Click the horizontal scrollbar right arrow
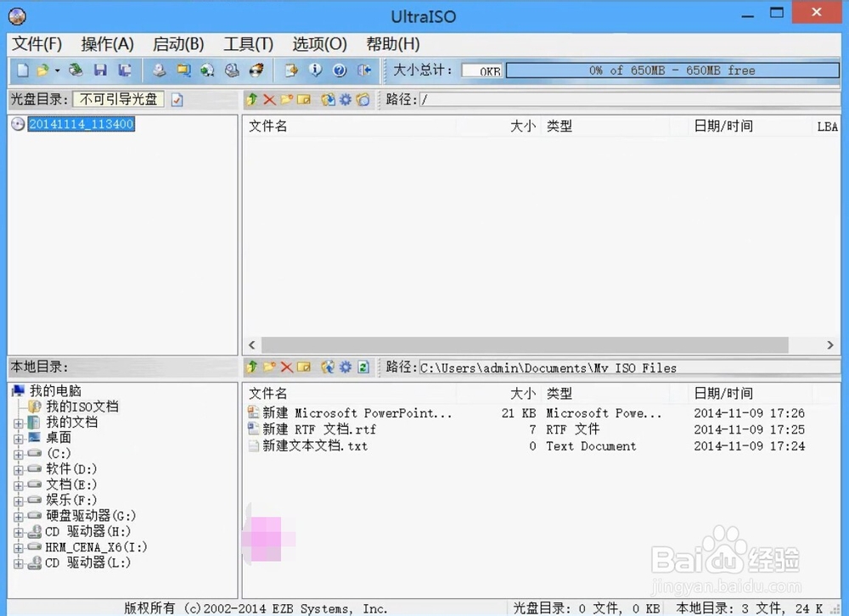Viewport: 849px width, 616px height. pos(830,344)
